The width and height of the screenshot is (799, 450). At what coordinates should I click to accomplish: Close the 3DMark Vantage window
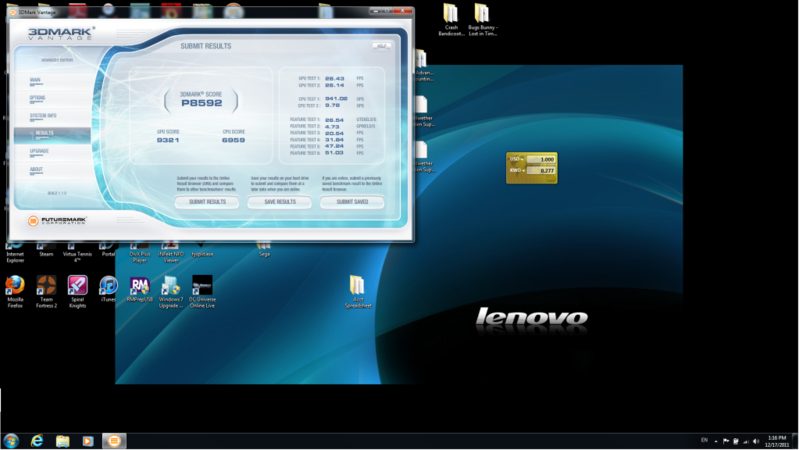(x=403, y=11)
